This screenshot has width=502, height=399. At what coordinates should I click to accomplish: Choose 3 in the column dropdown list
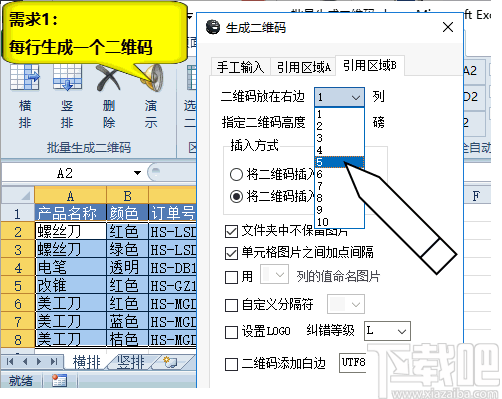pos(339,138)
